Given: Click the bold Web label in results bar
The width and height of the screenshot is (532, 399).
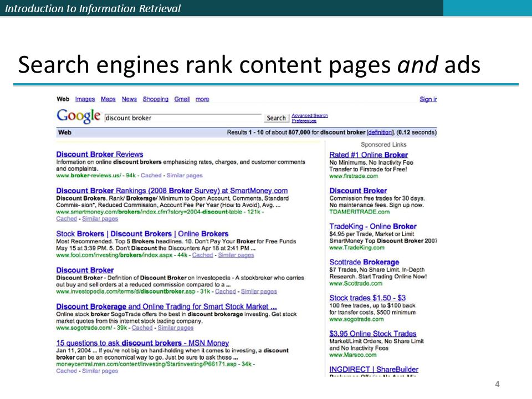Looking at the screenshot, I should tap(65, 132).
